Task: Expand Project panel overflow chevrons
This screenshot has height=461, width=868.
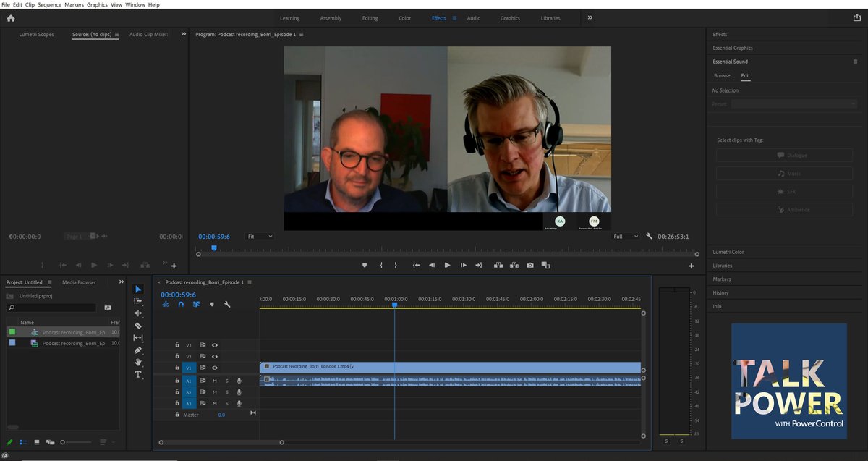Action: coord(122,282)
